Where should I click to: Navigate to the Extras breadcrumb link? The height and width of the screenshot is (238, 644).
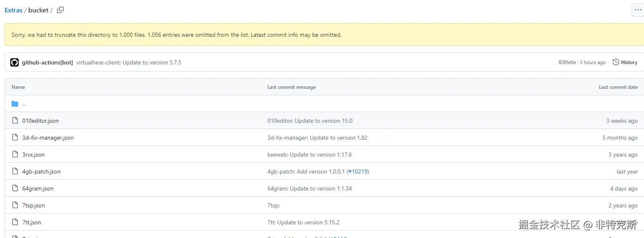pyautogui.click(x=13, y=10)
